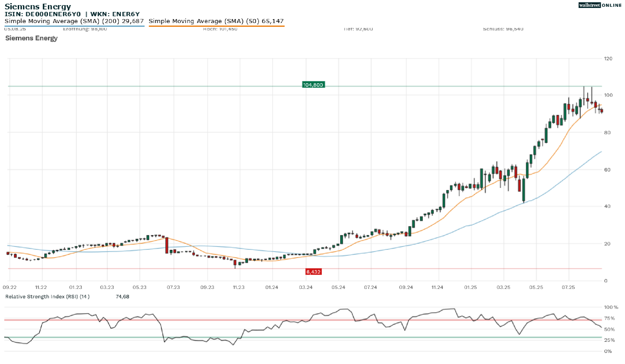Click the 09.23 date axis label
625x364 pixels.
click(207, 287)
